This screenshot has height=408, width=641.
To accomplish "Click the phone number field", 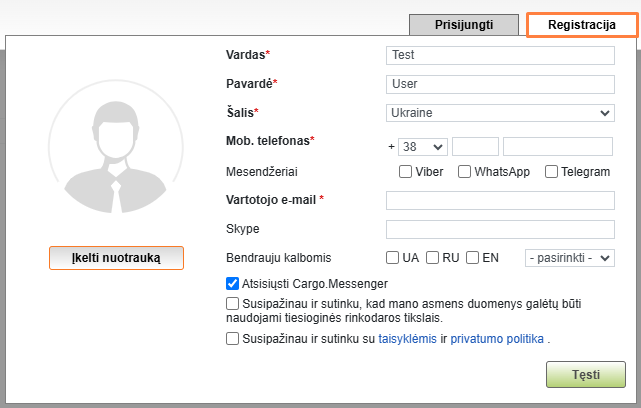I will (558, 147).
